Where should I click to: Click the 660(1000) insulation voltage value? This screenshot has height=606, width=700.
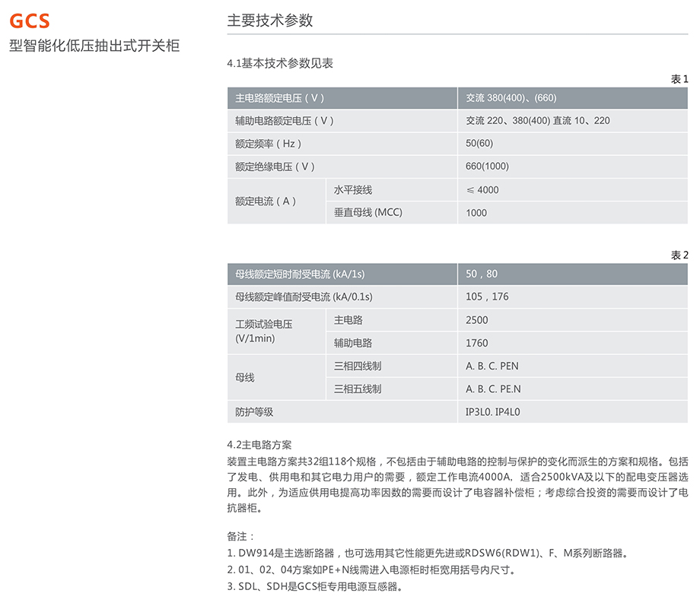coord(488,167)
